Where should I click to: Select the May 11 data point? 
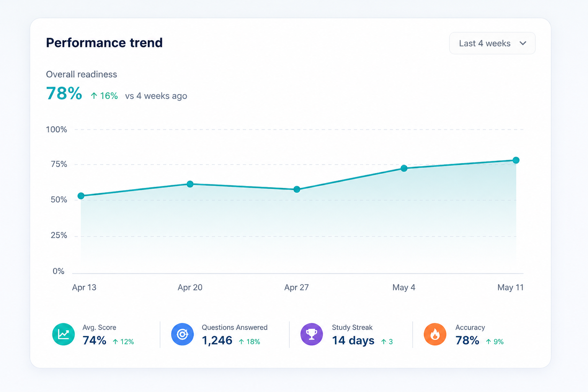[x=516, y=160]
